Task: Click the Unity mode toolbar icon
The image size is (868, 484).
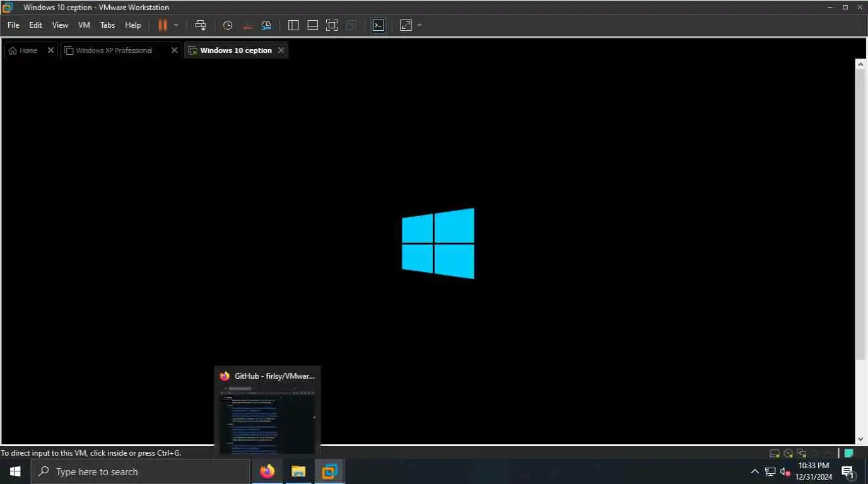Action: (x=351, y=25)
